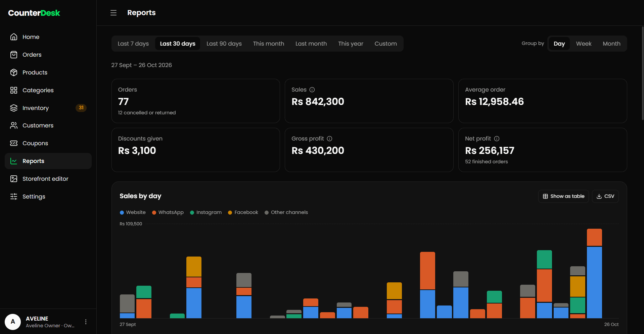Screen dimensions: 644x334
Task: Open the Settings page
Action: 48,197
